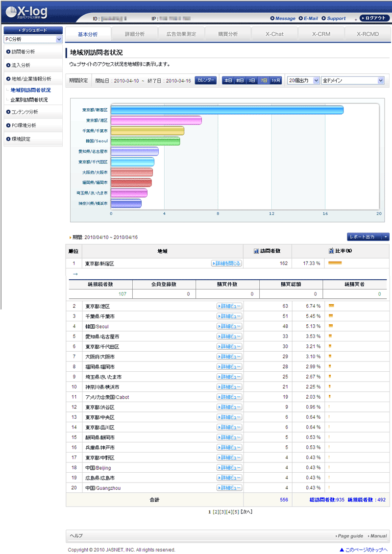Click the arrow icon beside 訪問者分析
Screen dimensions: 392x554
point(8,51)
